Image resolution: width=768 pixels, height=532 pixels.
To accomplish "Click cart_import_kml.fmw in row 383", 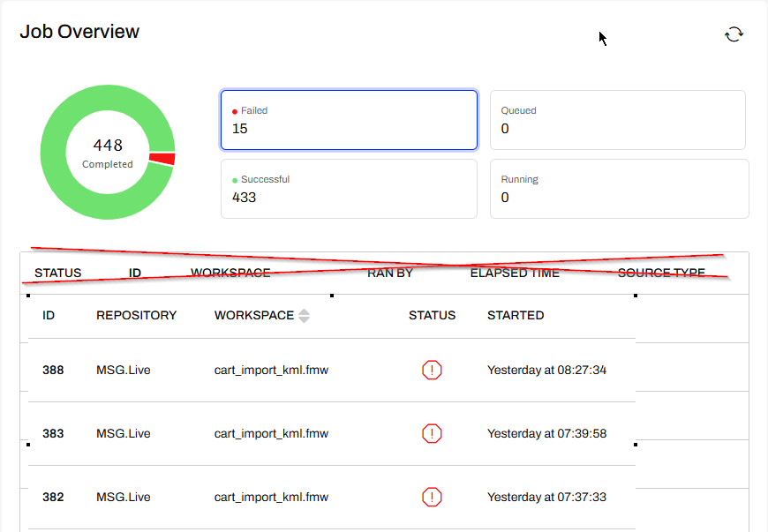I will pos(271,433).
